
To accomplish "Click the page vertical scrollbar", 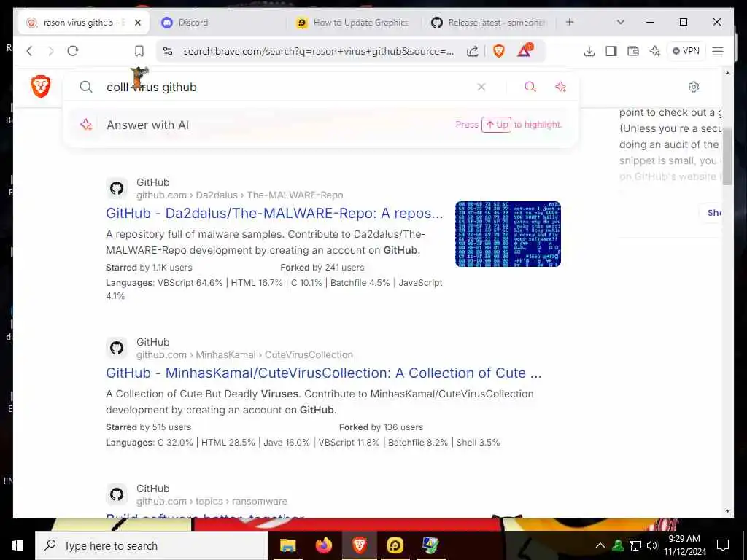I will pyautogui.click(x=727, y=157).
